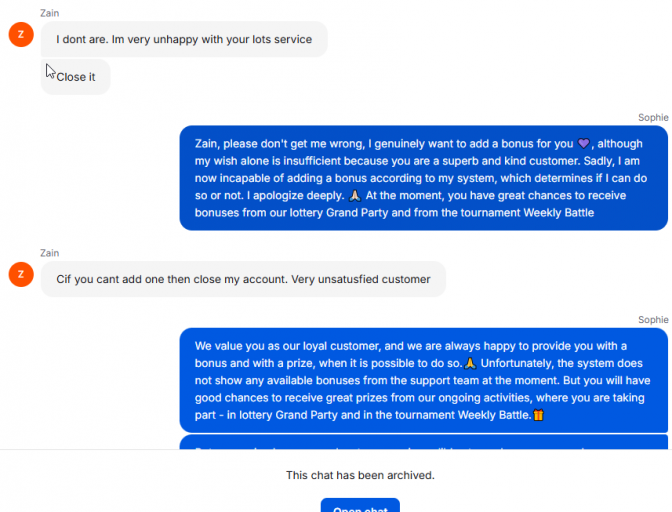The height and width of the screenshot is (512, 672).
Task: Click Zain's avatar beside the unhappy-service message
Action: [x=21, y=35]
